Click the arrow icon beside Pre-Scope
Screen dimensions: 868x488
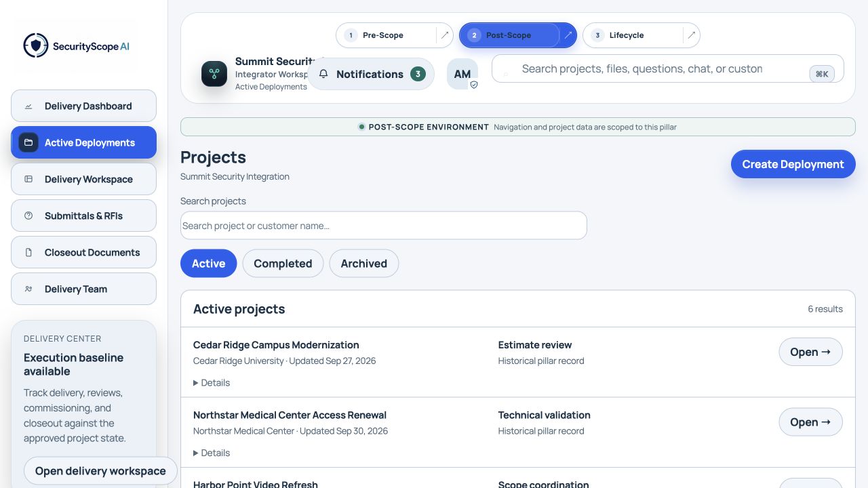tap(445, 35)
